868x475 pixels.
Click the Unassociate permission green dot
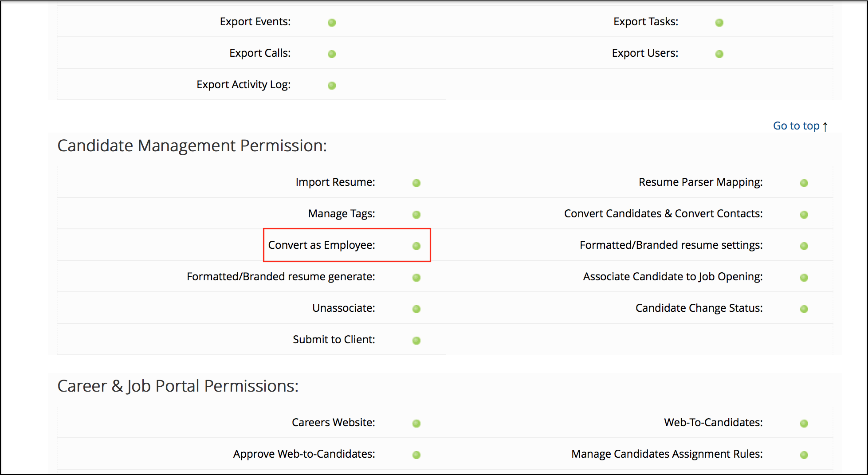416,309
